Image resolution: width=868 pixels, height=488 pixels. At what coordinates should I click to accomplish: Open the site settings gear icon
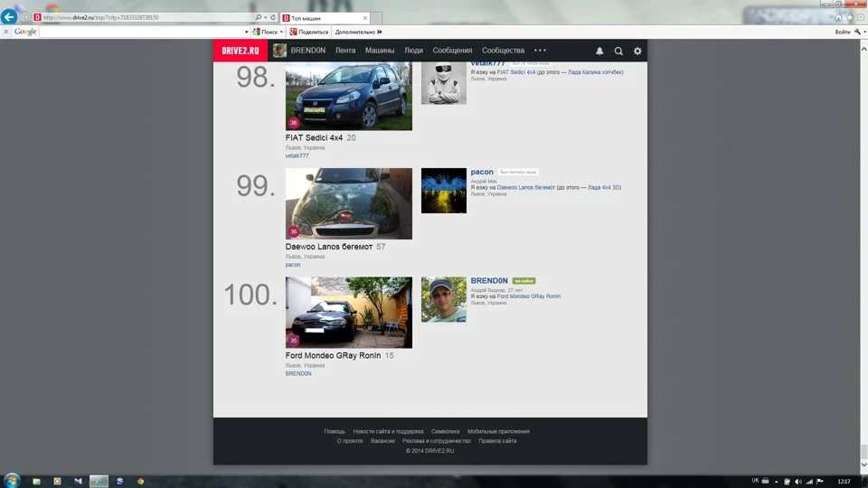pyautogui.click(x=637, y=51)
